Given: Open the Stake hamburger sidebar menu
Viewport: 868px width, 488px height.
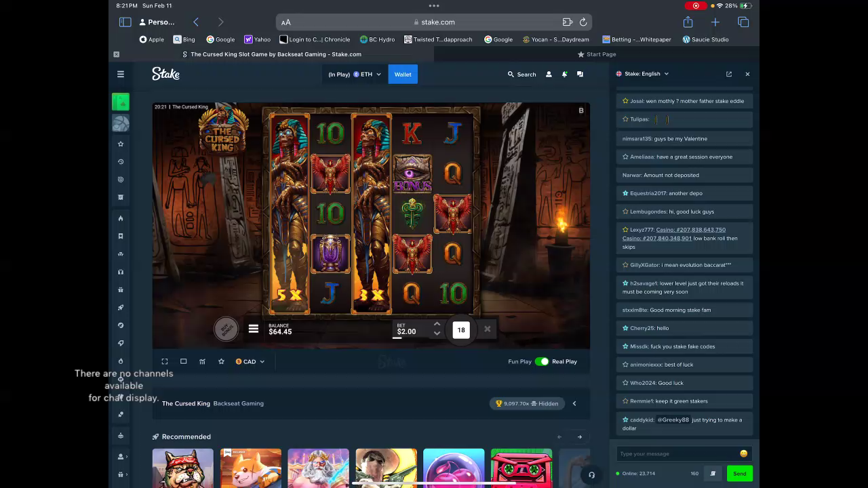Looking at the screenshot, I should 121,74.
